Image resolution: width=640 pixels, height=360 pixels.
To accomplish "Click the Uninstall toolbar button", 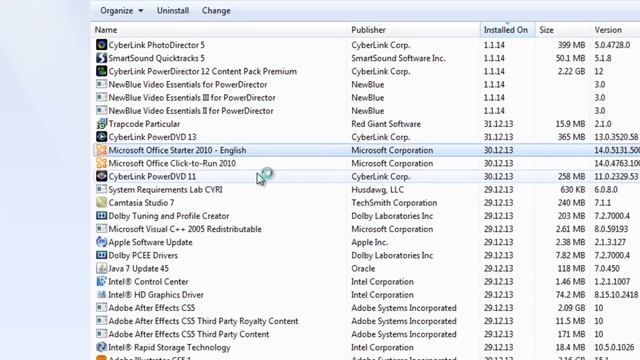I will click(x=173, y=11).
